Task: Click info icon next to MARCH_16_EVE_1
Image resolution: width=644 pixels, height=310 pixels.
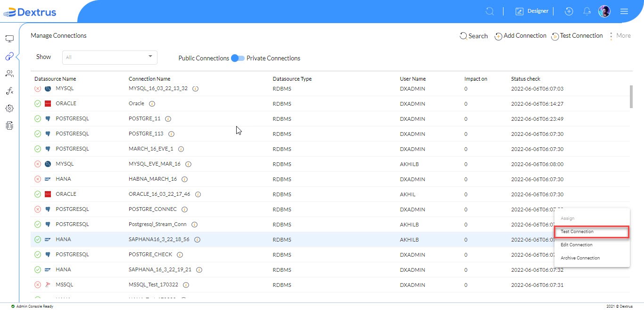Action: pos(181,149)
